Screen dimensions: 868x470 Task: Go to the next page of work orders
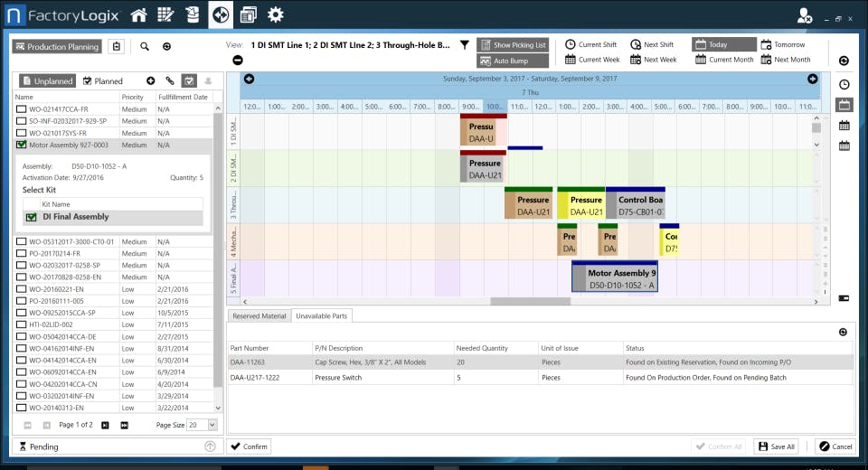tap(105, 425)
